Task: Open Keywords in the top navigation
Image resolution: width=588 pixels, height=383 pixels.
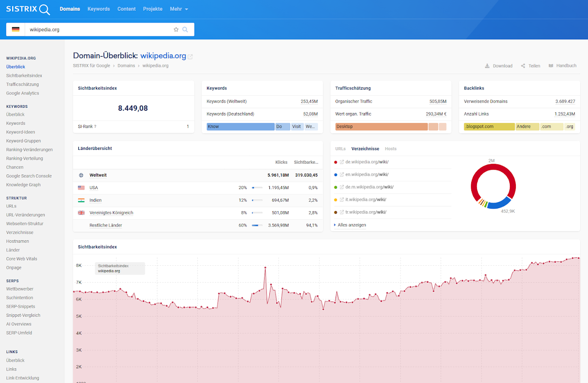Action: pos(99,9)
